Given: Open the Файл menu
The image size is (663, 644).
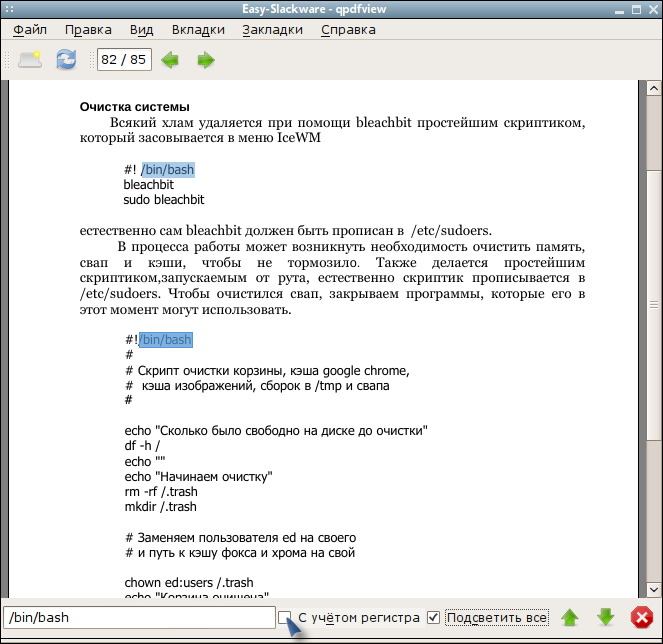Looking at the screenshot, I should [x=30, y=30].
